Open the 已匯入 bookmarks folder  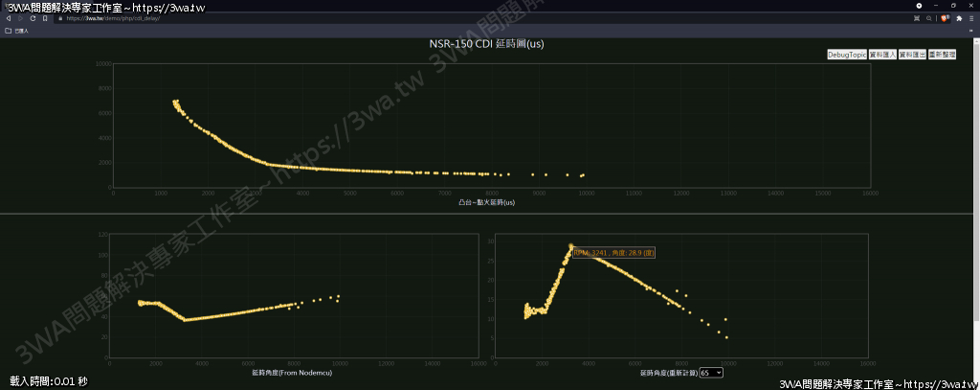click(x=17, y=31)
